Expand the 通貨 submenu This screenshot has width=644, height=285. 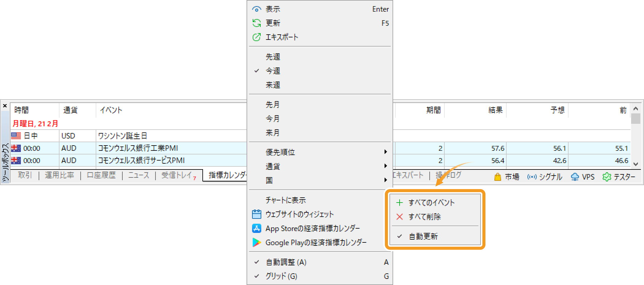click(x=320, y=166)
